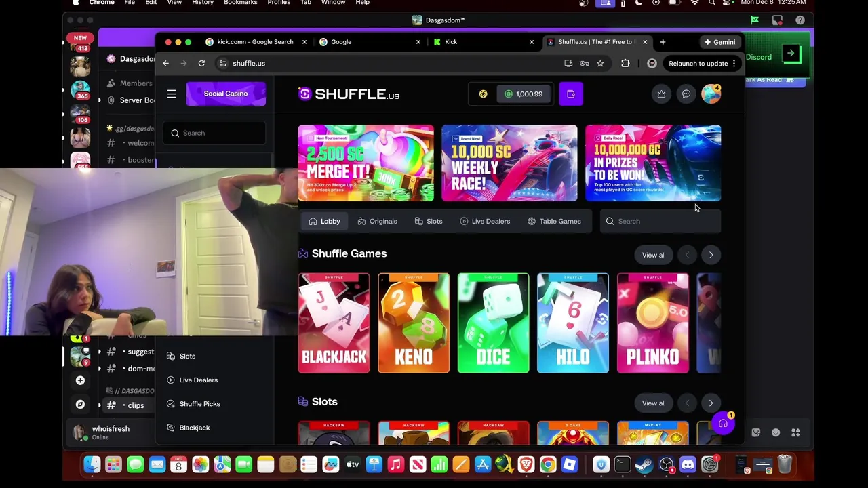Open the install app icon in address bar
This screenshot has width=868, height=488.
click(568, 63)
